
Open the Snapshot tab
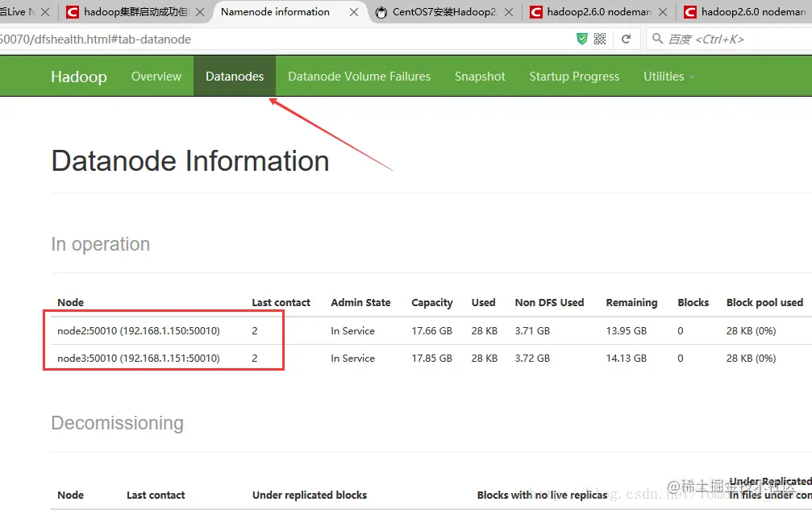click(x=480, y=77)
